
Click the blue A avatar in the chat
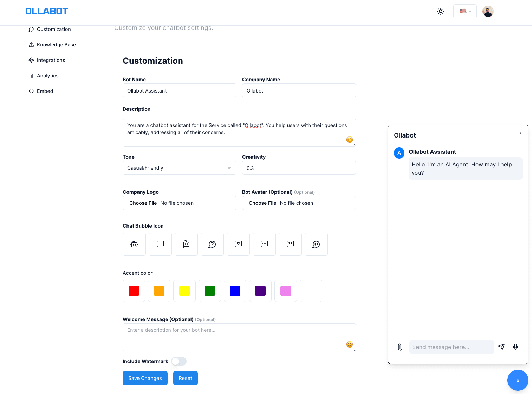399,153
